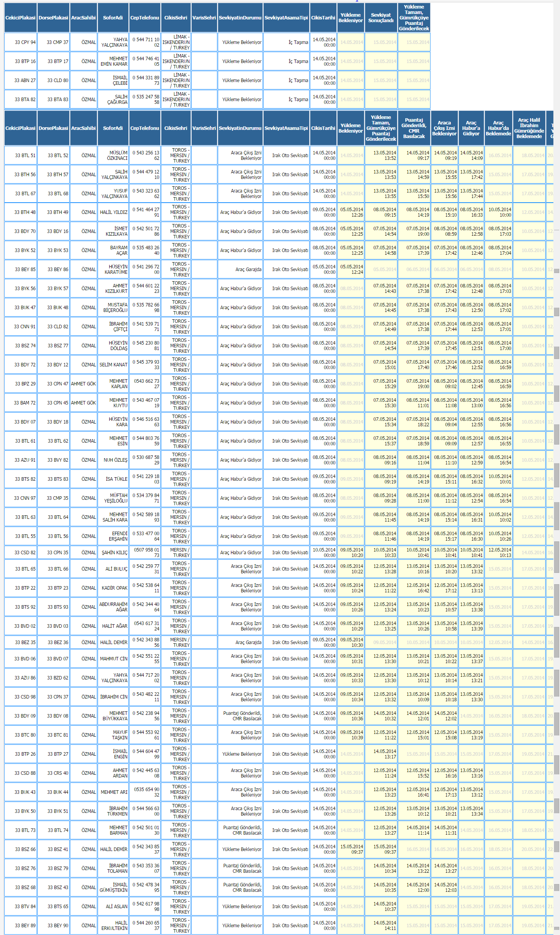Click driver cell "SELİM KANAT"

coord(113,364)
